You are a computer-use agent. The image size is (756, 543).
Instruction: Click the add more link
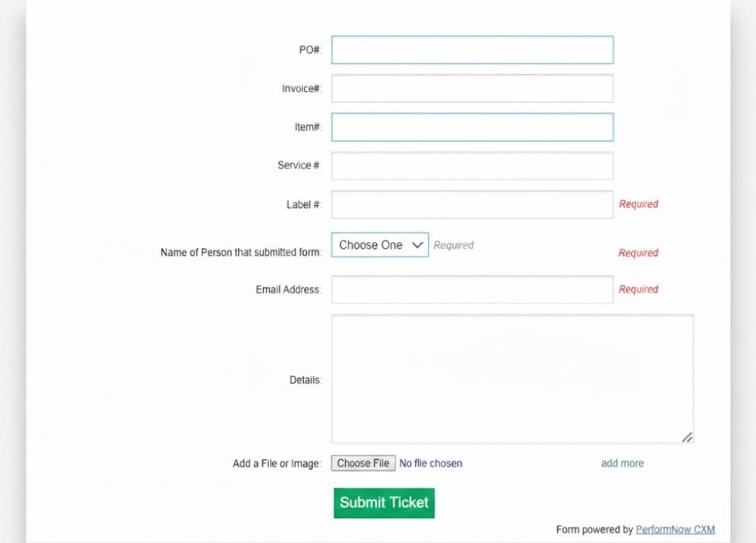click(622, 463)
